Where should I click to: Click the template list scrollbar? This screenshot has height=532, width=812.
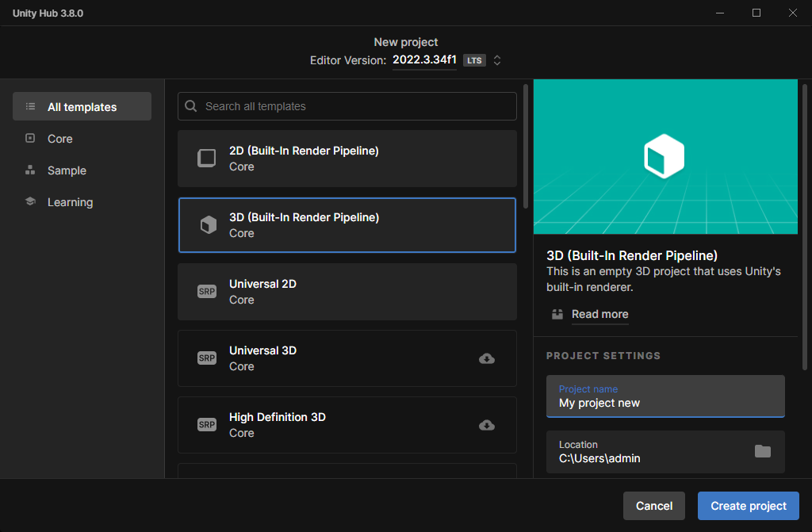tap(526, 147)
